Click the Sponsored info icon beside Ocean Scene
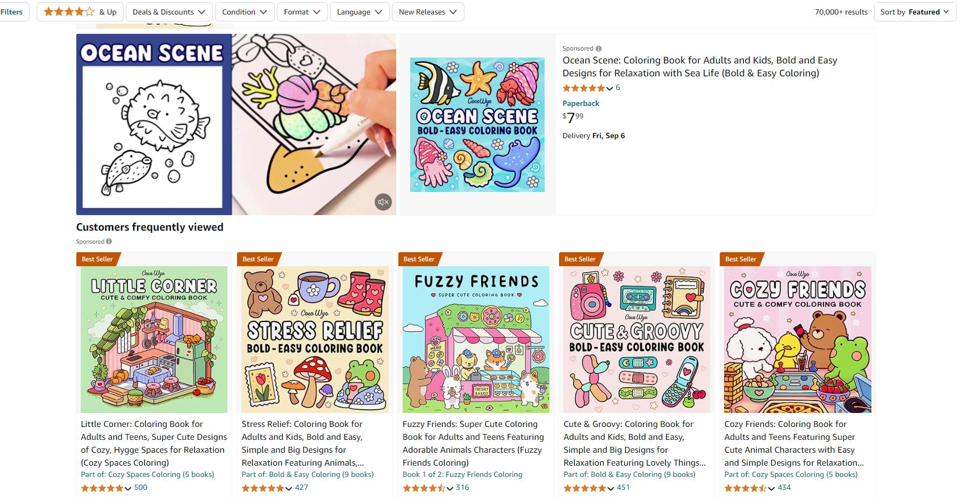 (x=598, y=48)
